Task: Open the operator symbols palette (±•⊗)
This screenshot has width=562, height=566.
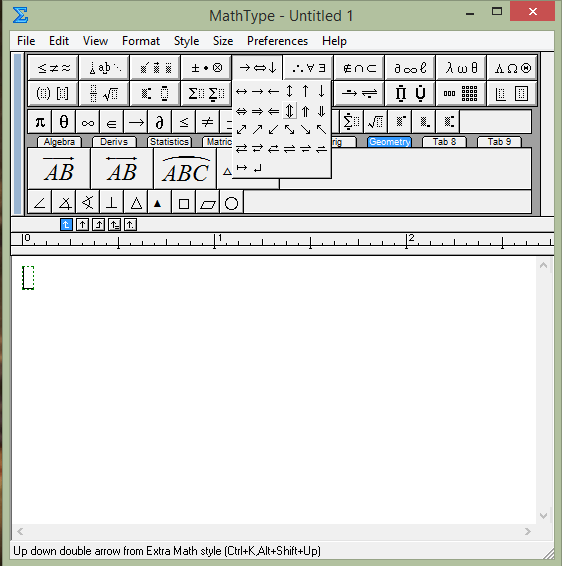Action: click(206, 68)
